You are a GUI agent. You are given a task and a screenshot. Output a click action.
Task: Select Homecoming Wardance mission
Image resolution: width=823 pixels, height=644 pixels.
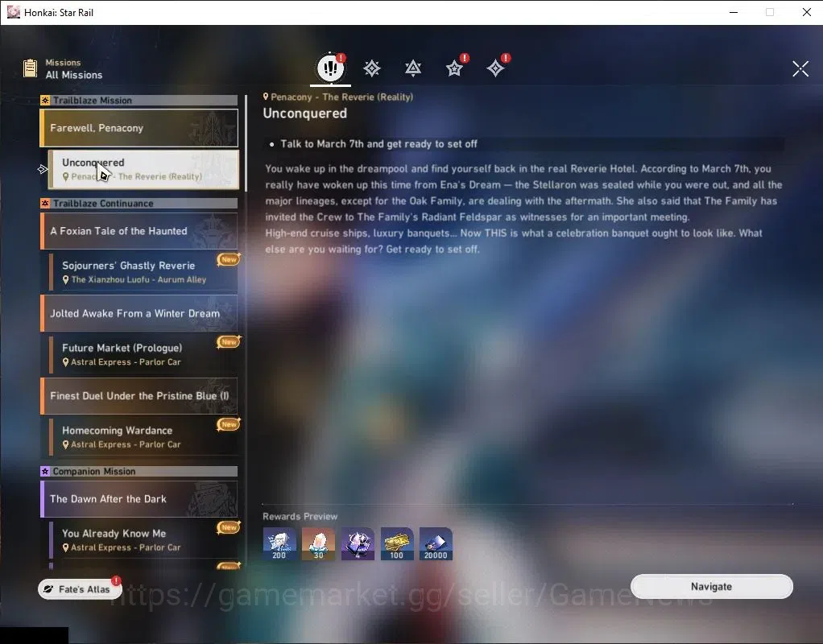click(x=143, y=436)
